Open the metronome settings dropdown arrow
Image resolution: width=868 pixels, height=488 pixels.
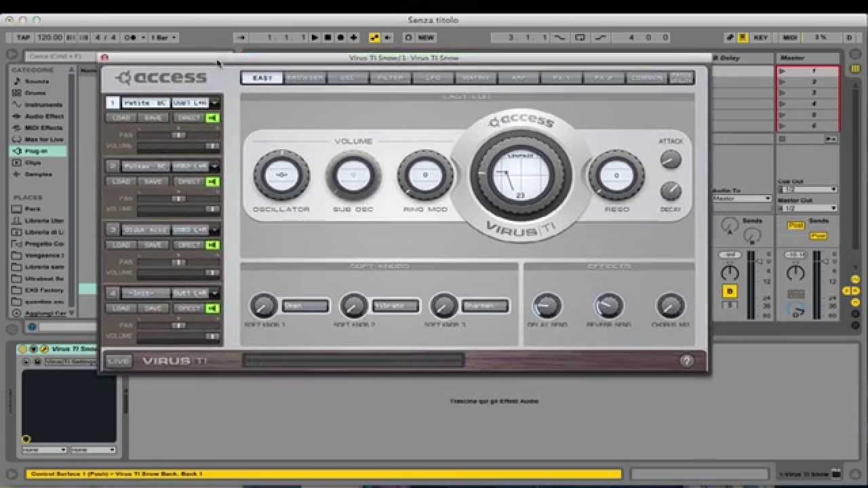142,37
